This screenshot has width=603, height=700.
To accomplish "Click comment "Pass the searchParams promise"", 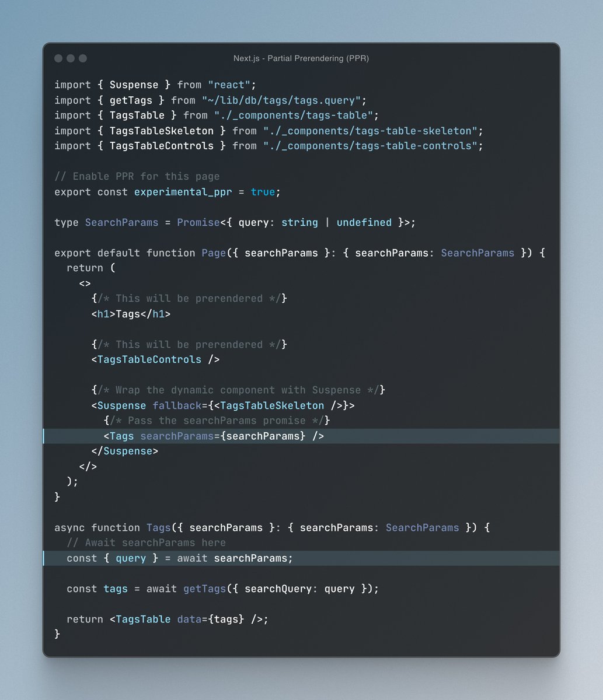I will pos(217,420).
